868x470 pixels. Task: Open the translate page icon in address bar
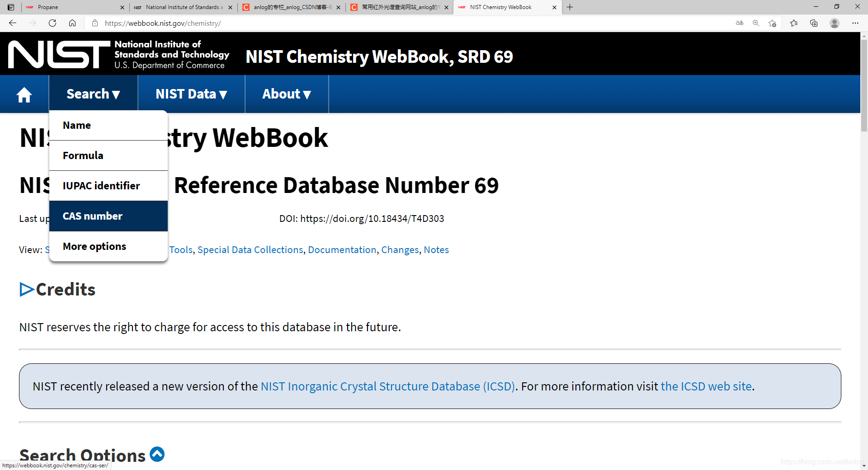[740, 23]
